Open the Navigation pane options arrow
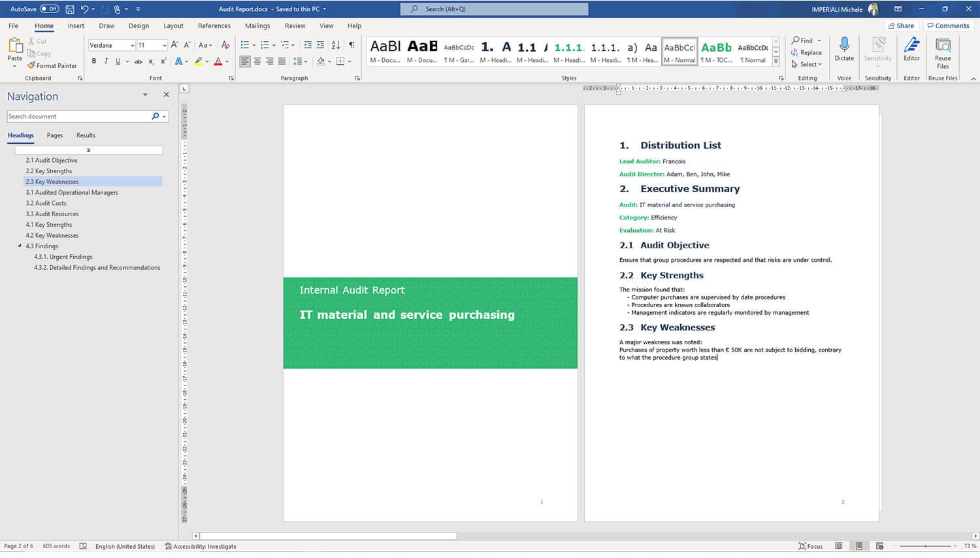980x558 pixels. coord(145,95)
